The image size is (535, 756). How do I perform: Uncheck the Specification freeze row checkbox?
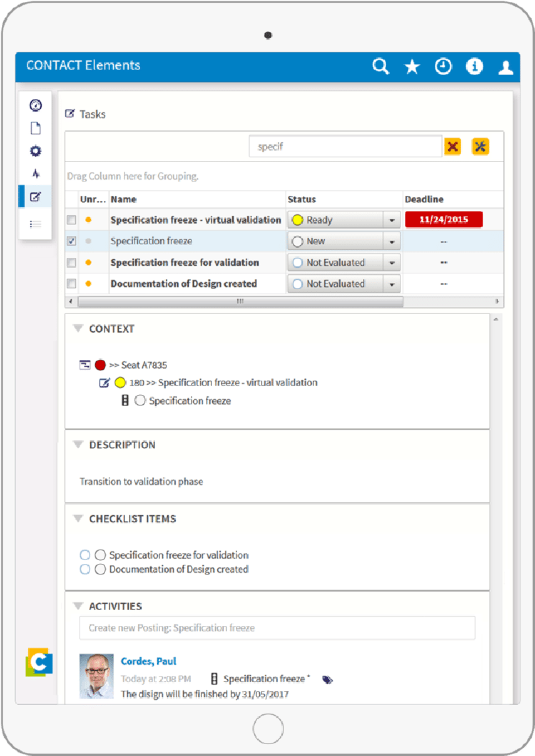(x=71, y=241)
